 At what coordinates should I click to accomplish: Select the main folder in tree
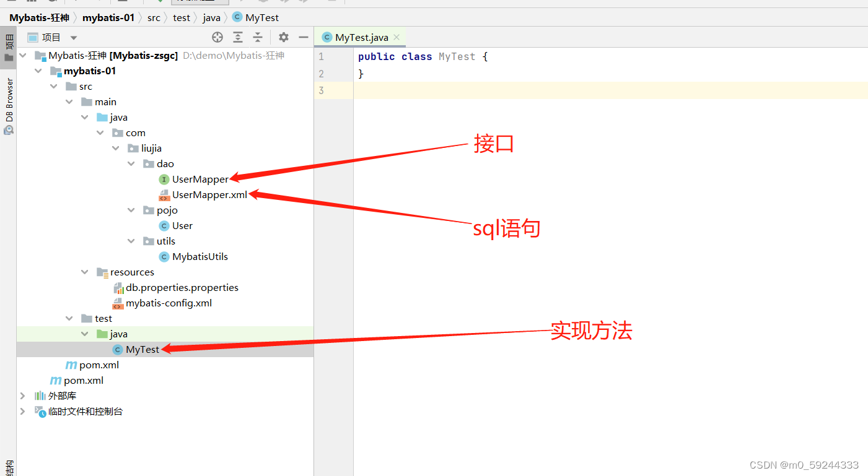[105, 102]
